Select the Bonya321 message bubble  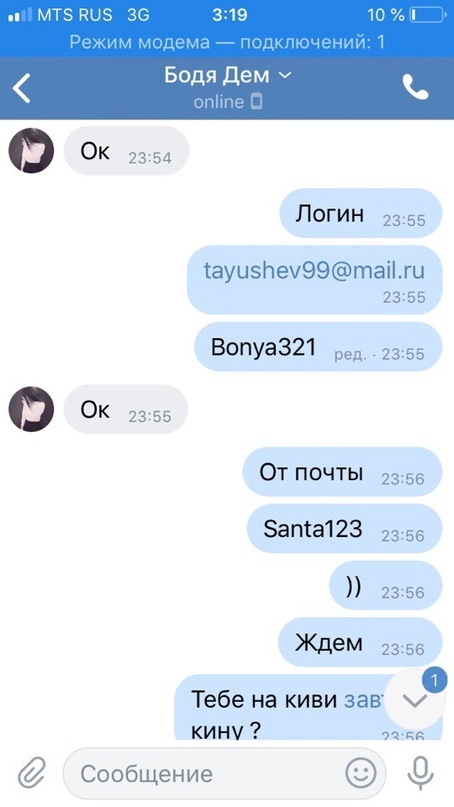[318, 347]
